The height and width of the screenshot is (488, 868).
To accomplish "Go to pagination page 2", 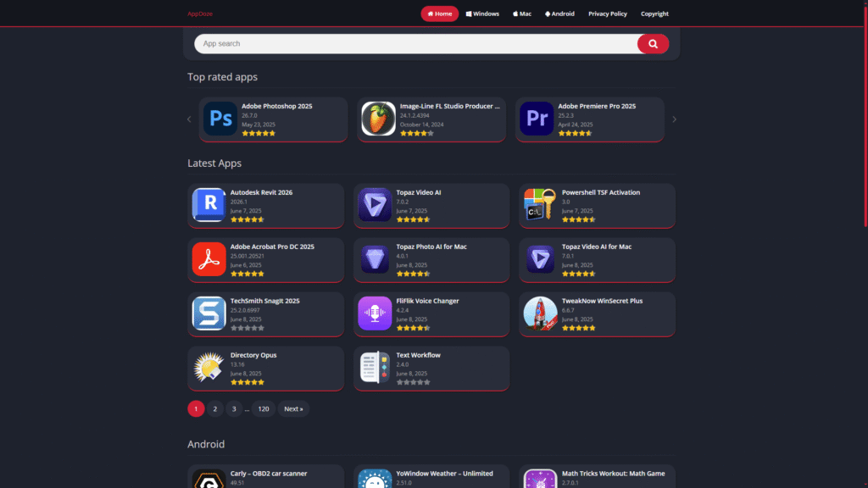I will pos(215,409).
